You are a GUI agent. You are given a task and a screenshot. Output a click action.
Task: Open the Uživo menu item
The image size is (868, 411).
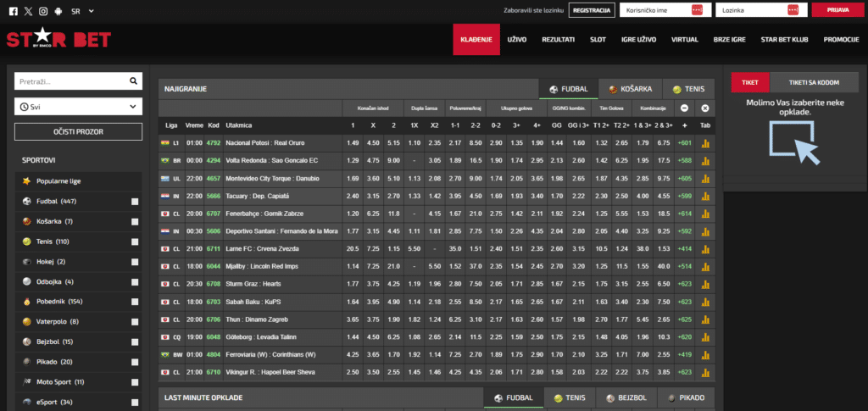click(x=517, y=40)
